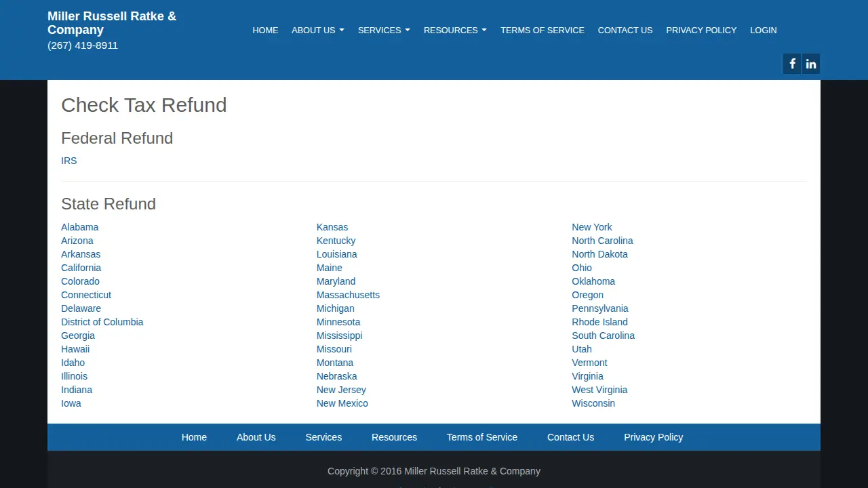Select the Minnesota refund link
This screenshot has width=868, height=488.
tap(338, 322)
